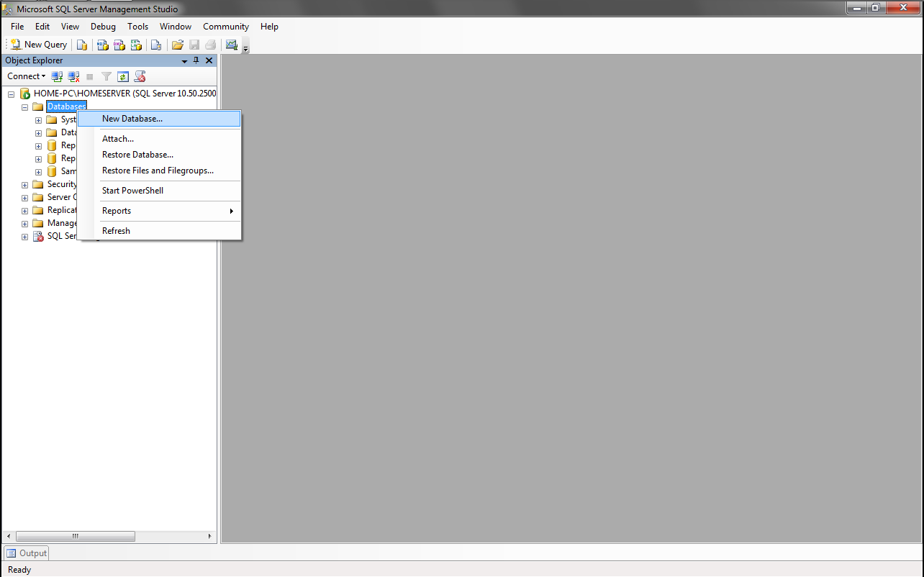
Task: Start an Analysis Services DMX query
Action: 119,45
